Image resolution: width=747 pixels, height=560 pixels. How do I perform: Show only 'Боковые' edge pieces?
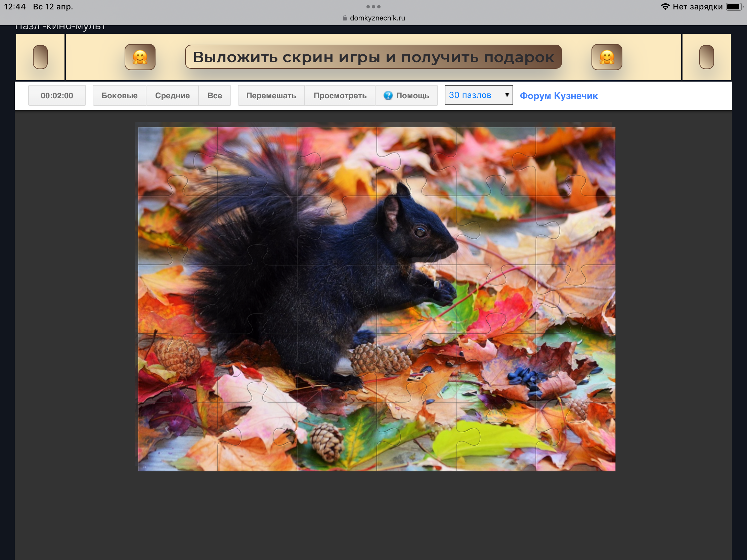point(120,96)
